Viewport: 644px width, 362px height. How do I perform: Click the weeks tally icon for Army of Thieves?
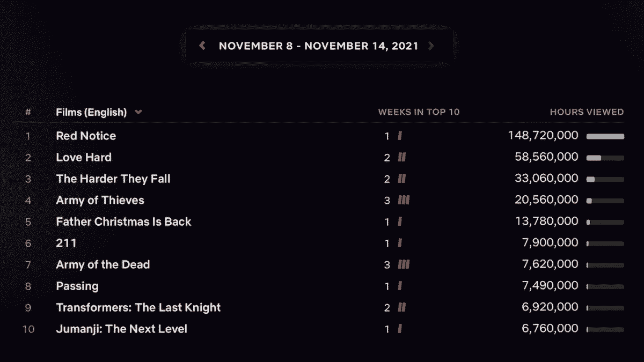click(x=404, y=201)
